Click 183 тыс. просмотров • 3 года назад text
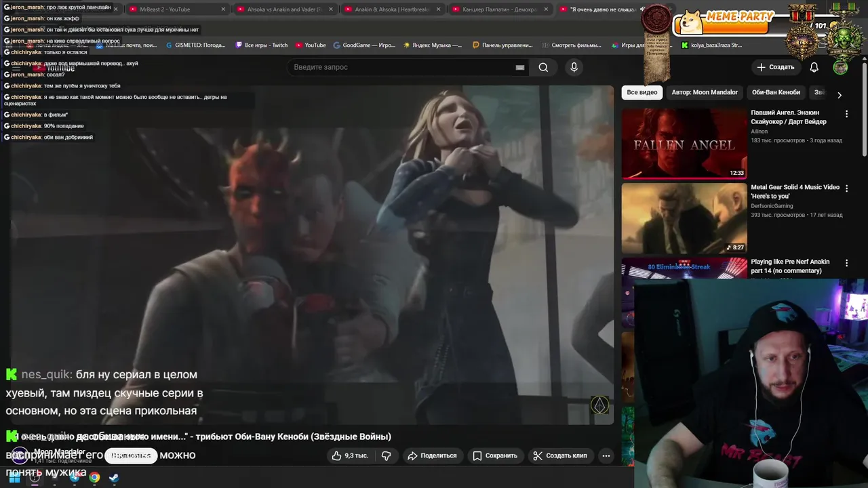Screen dimensions: 868x488 tap(796, 140)
